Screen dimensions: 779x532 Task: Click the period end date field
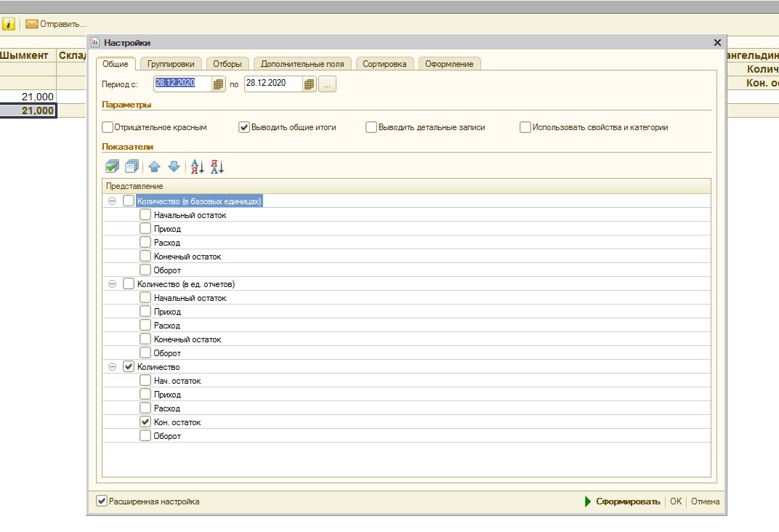click(x=273, y=84)
